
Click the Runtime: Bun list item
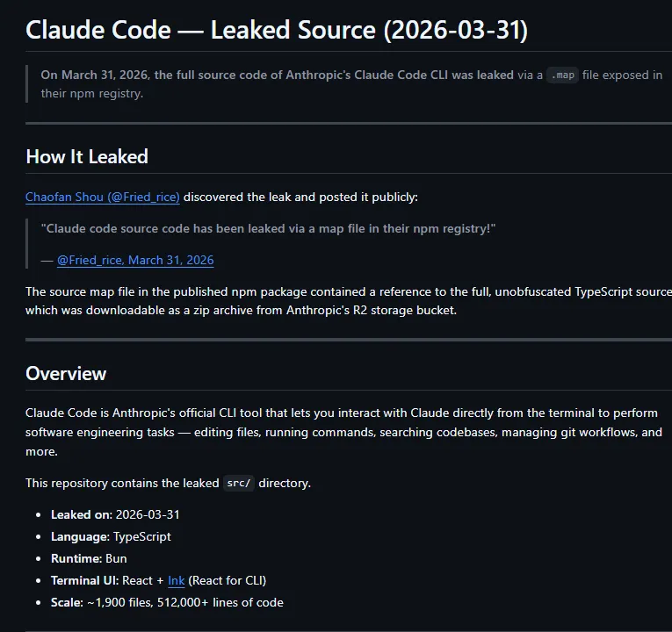click(x=89, y=559)
